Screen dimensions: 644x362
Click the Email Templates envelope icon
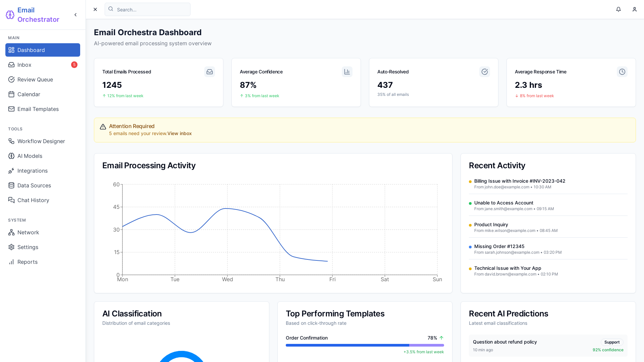pos(11,109)
